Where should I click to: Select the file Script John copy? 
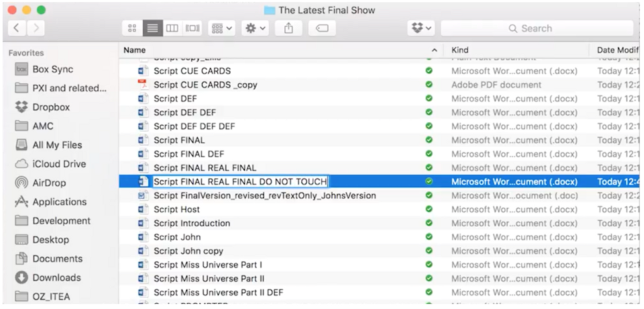coord(188,251)
